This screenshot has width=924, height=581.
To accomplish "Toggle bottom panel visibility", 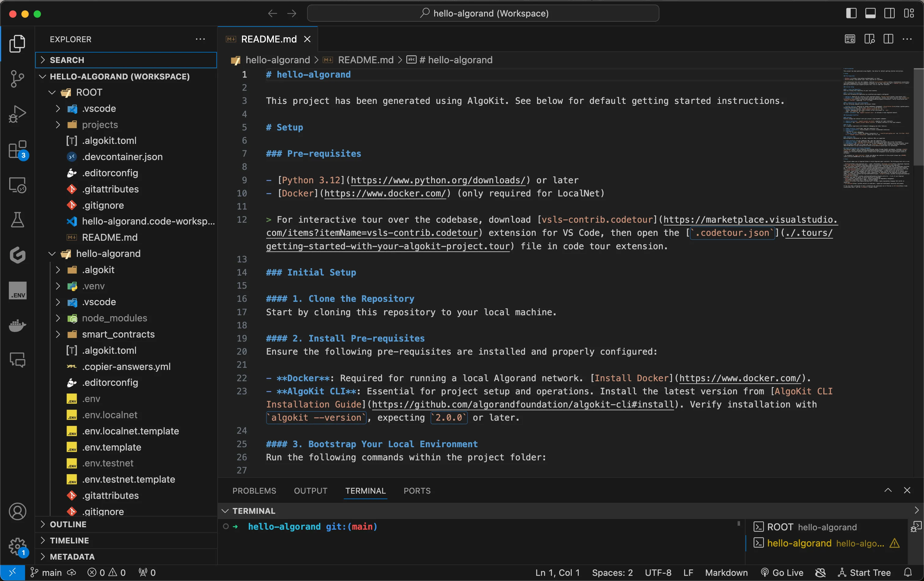I will 870,13.
